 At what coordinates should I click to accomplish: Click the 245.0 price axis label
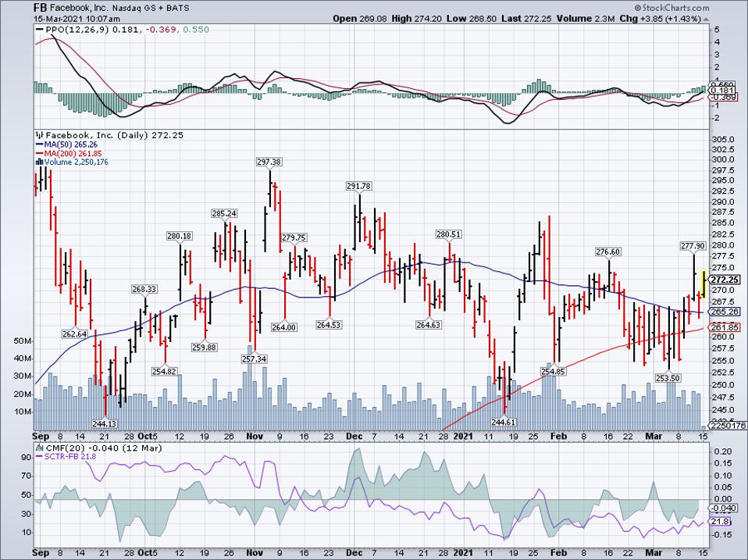pyautogui.click(x=723, y=410)
